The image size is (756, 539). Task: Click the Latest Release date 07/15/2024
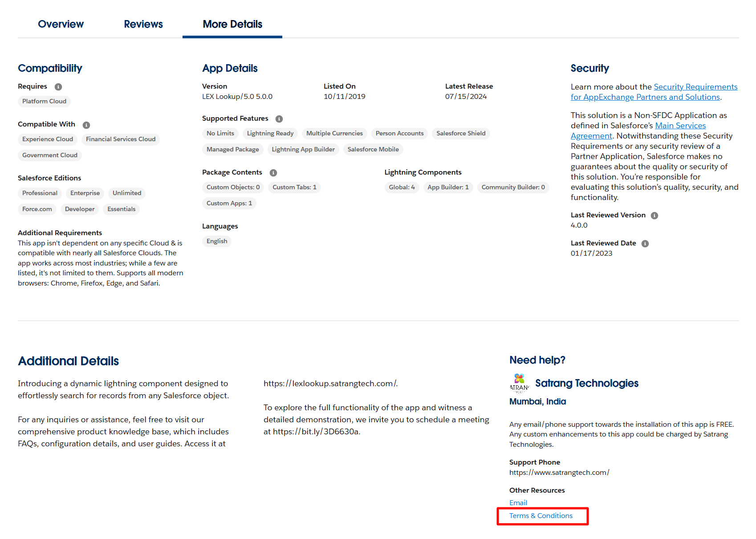(x=466, y=97)
